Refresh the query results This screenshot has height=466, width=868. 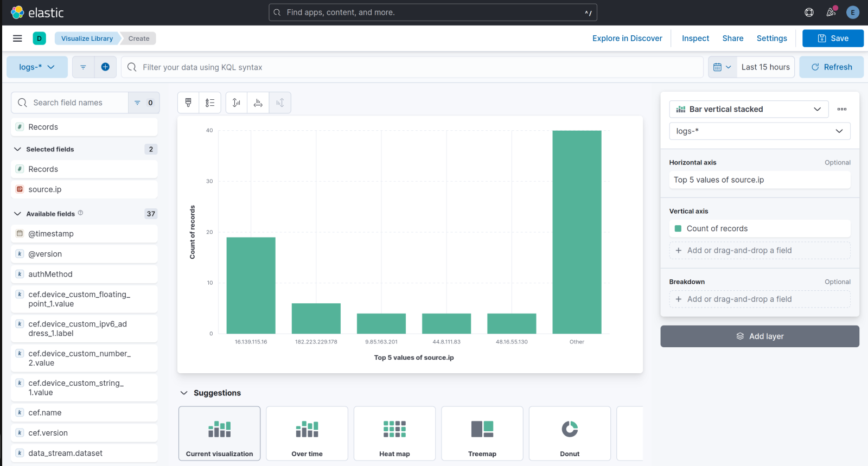pos(831,67)
